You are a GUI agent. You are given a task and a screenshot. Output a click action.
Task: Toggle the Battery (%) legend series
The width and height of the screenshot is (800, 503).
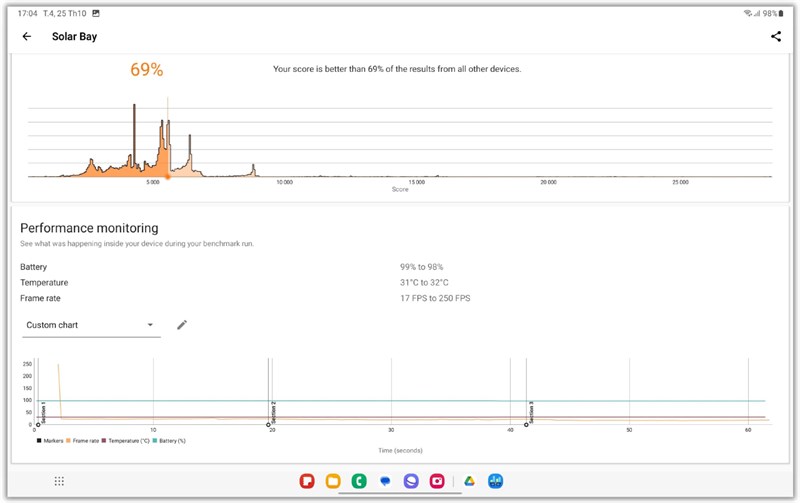pyautogui.click(x=171, y=440)
